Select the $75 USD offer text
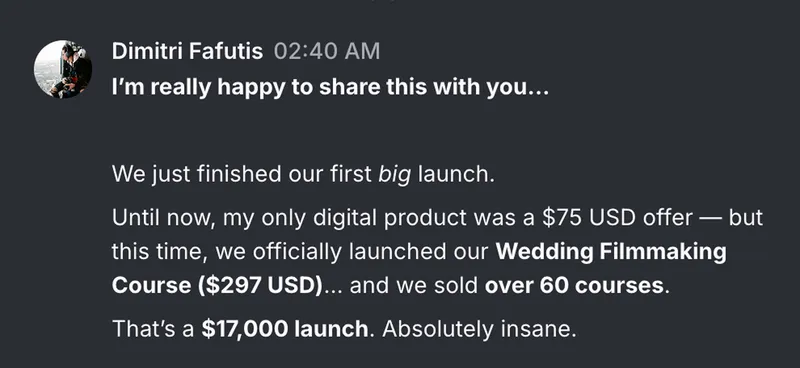Screen dimensions: 800x368 point(617,218)
